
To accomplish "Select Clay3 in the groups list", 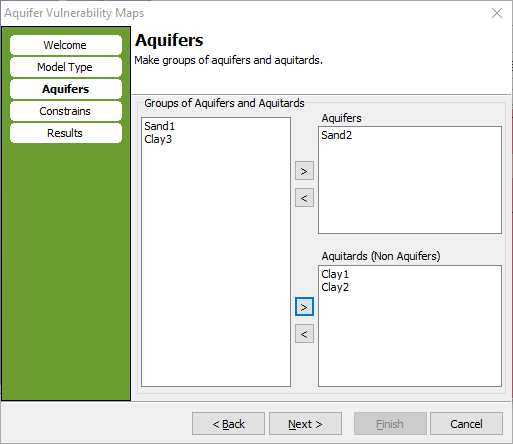I will (158, 139).
